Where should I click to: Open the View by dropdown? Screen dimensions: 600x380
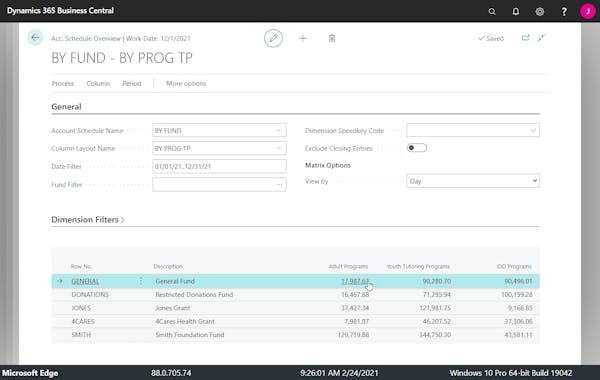pyautogui.click(x=473, y=181)
